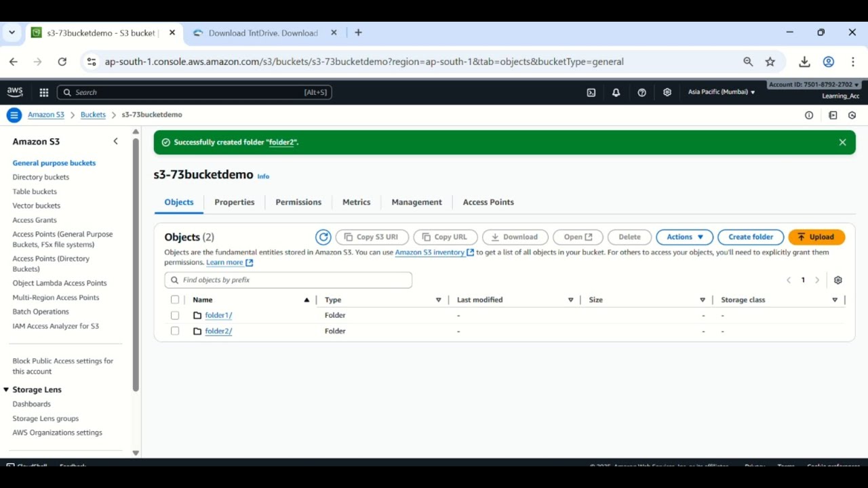Click the sidebar vertical scrollbar

click(x=136, y=264)
